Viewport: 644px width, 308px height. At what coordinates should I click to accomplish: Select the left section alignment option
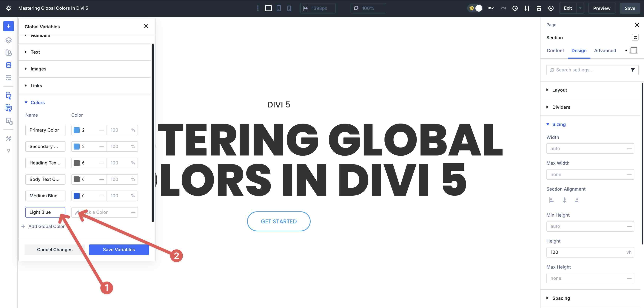click(551, 200)
